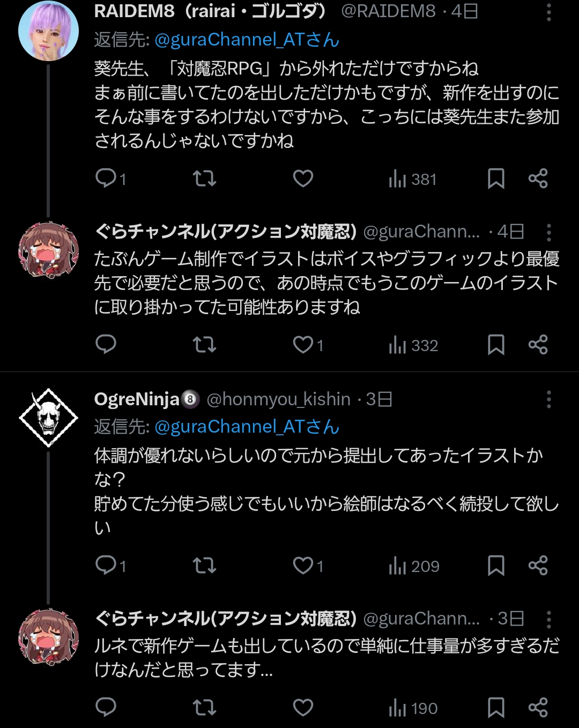Like the last tweet with 190 views
Screen dimensions: 579x728
(x=303, y=708)
